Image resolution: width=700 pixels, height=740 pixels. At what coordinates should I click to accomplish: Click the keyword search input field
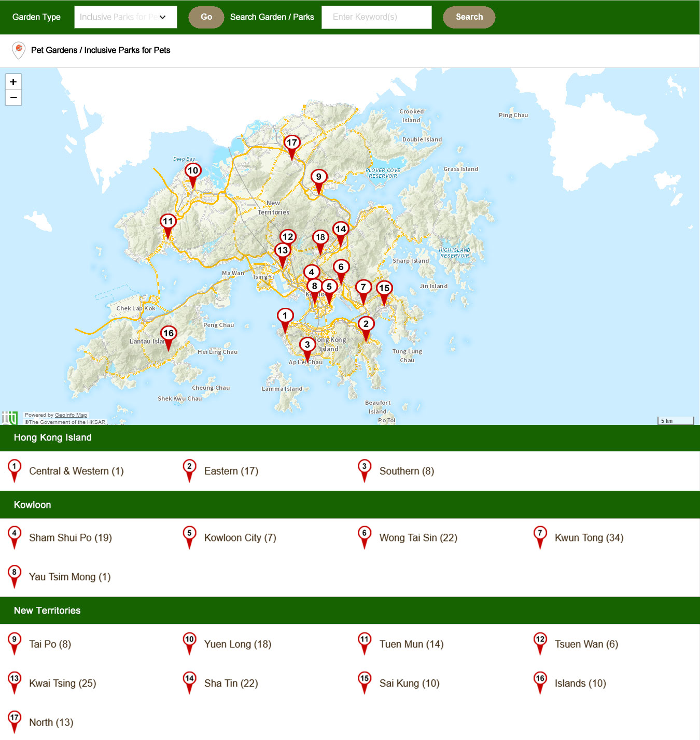pos(376,17)
